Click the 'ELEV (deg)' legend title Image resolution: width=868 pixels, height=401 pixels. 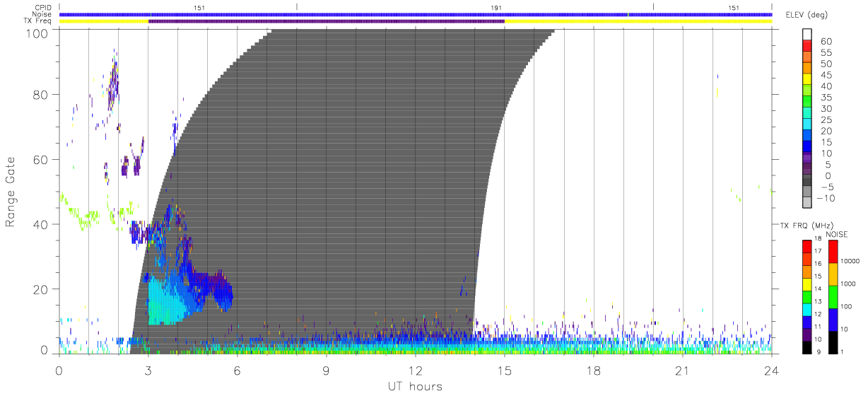pos(806,15)
